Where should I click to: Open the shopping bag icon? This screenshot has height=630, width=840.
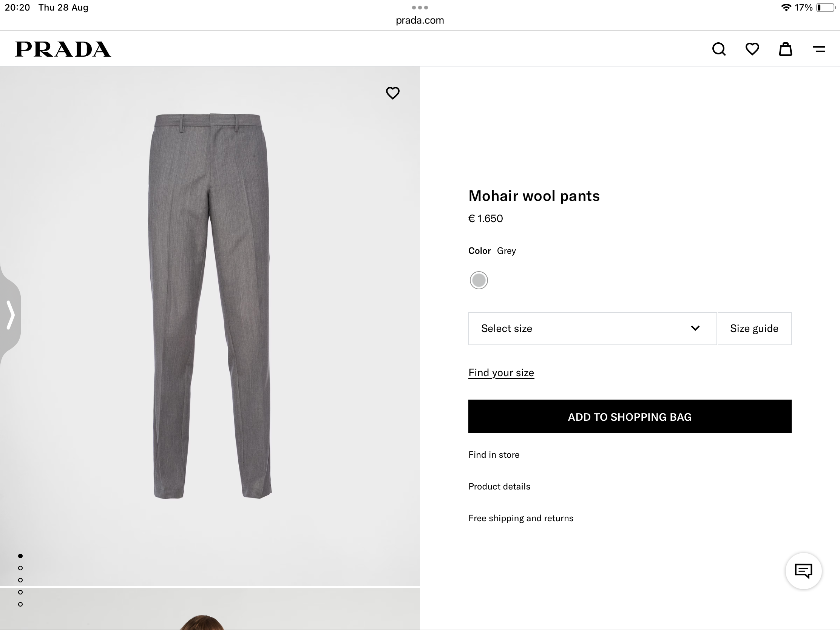coord(785,49)
